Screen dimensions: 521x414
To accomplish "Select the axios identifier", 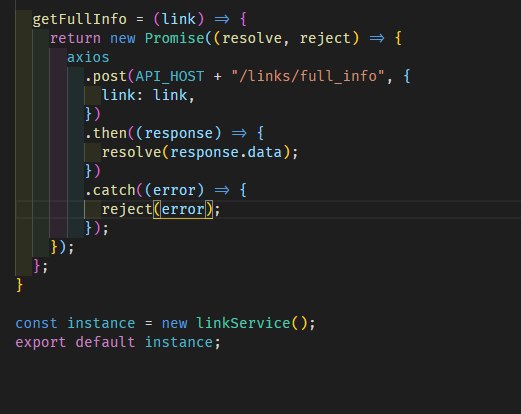I will 88,57.
